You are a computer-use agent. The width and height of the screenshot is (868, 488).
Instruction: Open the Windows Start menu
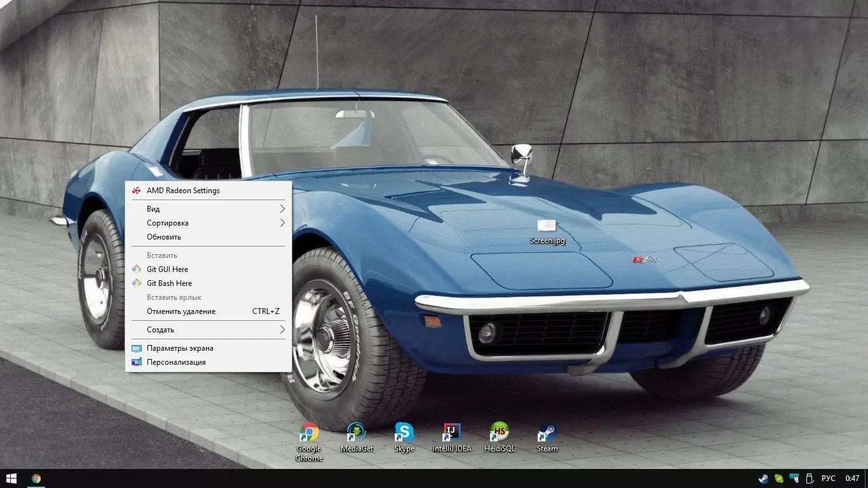(x=11, y=478)
